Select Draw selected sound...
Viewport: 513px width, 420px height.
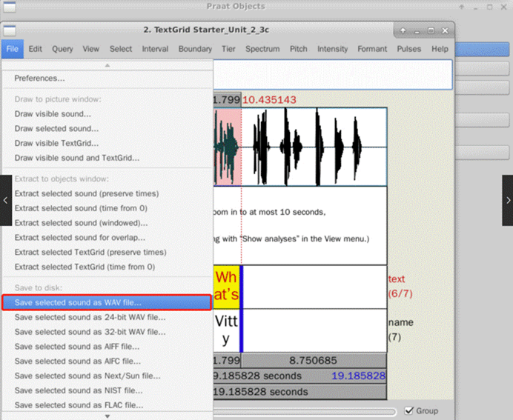click(107, 129)
